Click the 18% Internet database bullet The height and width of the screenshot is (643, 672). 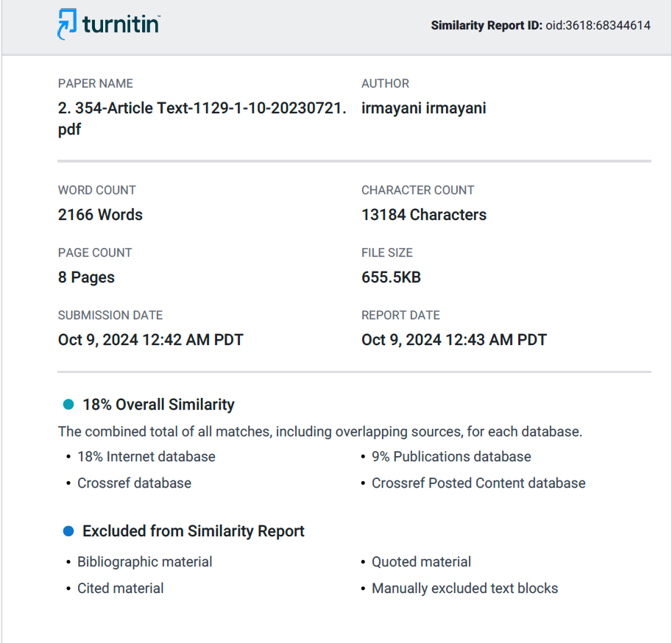coord(146,457)
